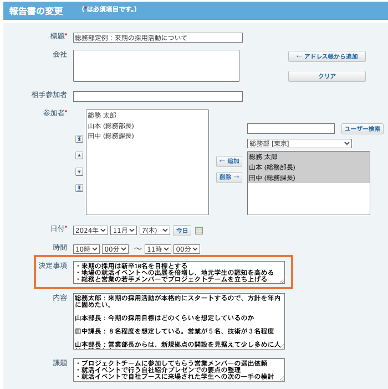Screen dimensions: 388x389
Task: Click the 相手参加者 input field
Action: click(x=158, y=97)
